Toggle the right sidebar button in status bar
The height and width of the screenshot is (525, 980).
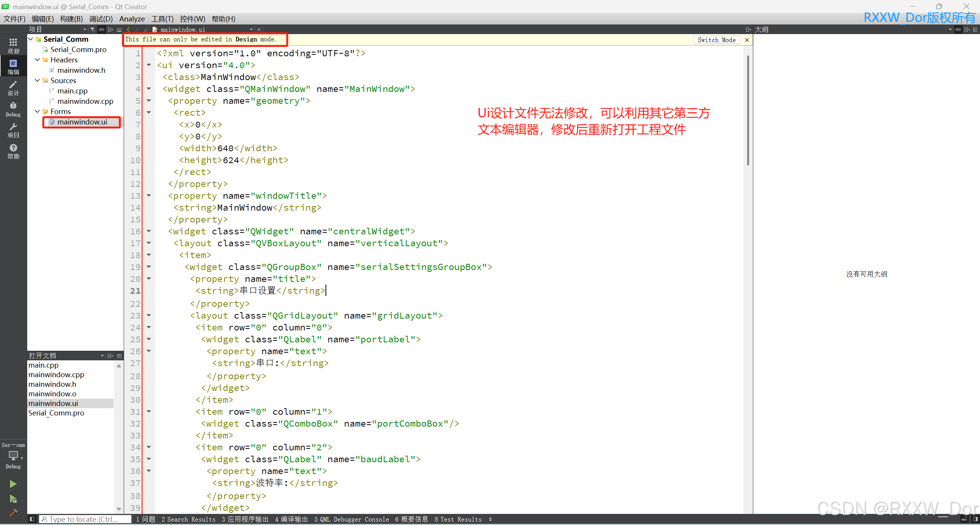975,519
